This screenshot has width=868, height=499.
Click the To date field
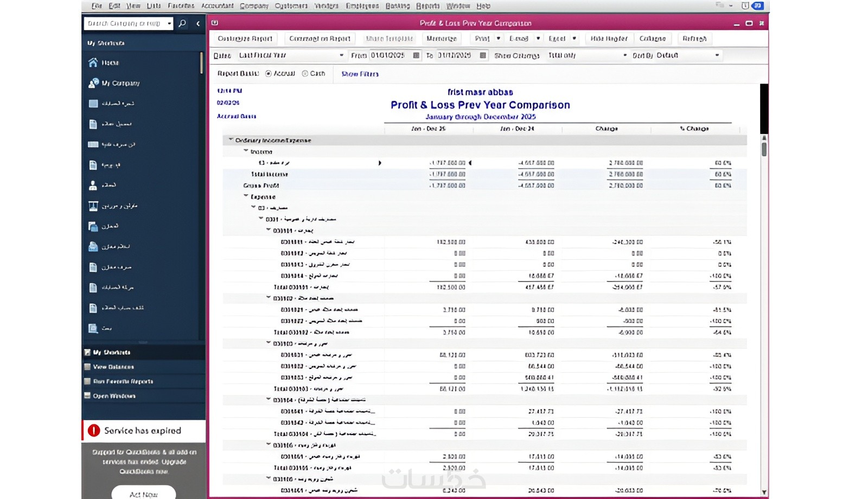point(457,55)
